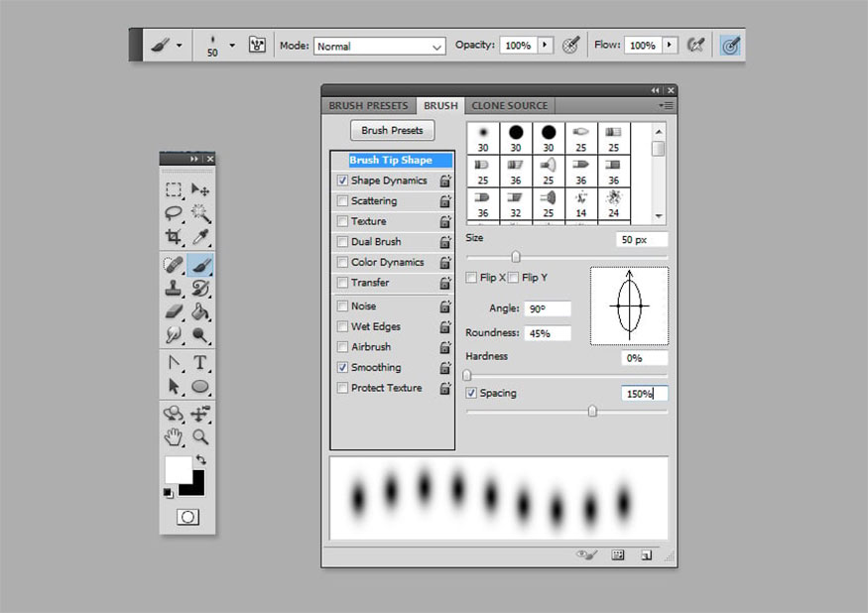Click the brush Size slider handle
The image size is (868, 613).
pos(516,257)
